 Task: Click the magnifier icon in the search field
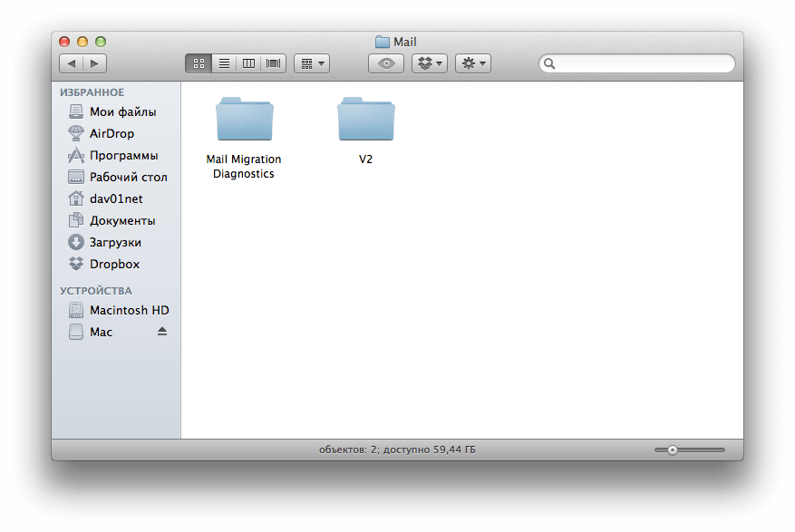[549, 63]
